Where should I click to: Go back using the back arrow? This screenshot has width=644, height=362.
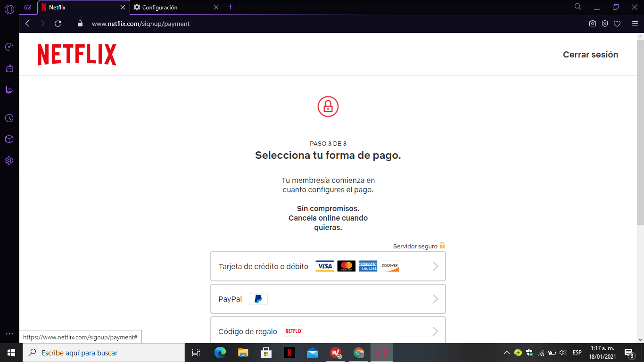[27, 24]
